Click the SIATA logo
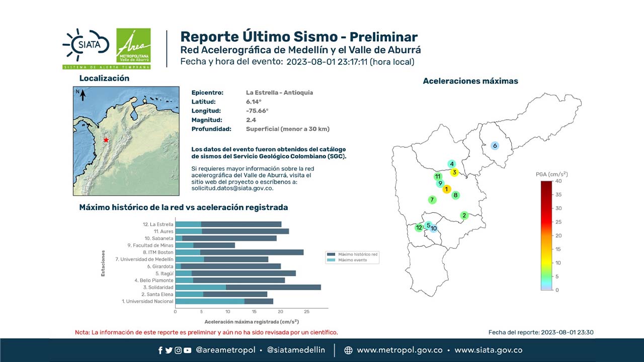 coord(86,45)
